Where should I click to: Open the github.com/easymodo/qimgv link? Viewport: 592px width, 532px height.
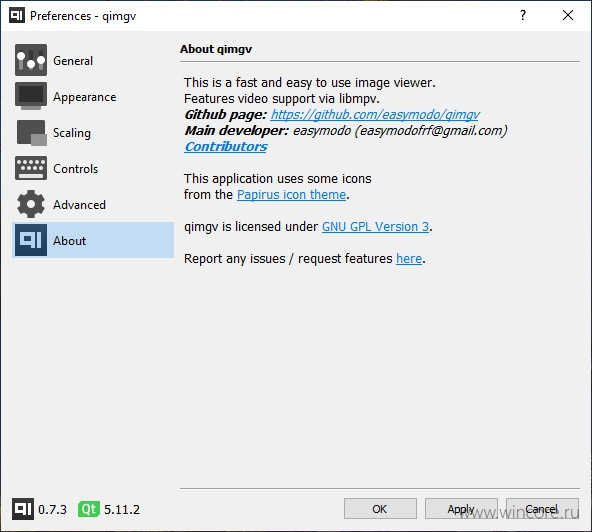(375, 114)
